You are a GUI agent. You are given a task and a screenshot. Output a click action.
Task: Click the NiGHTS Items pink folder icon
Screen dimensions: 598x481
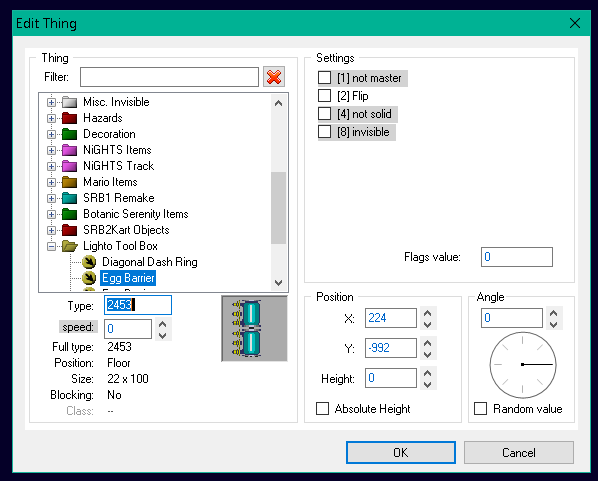point(69,150)
